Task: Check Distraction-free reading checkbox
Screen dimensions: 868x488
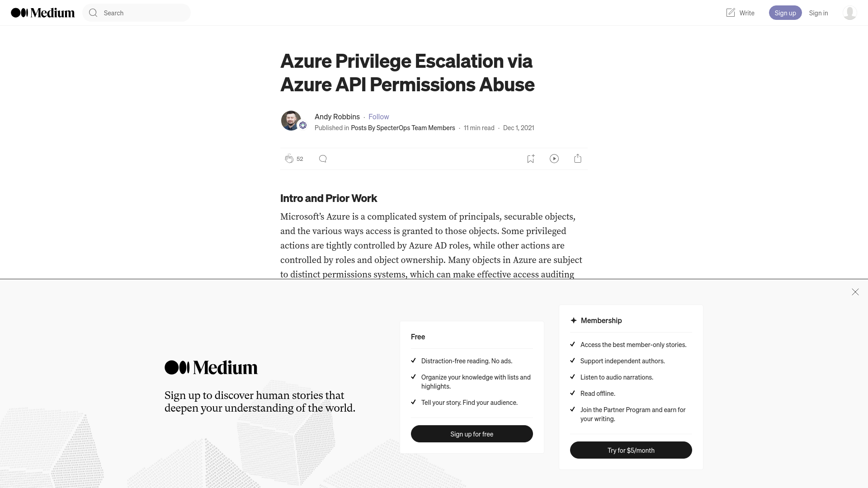Action: (413, 360)
